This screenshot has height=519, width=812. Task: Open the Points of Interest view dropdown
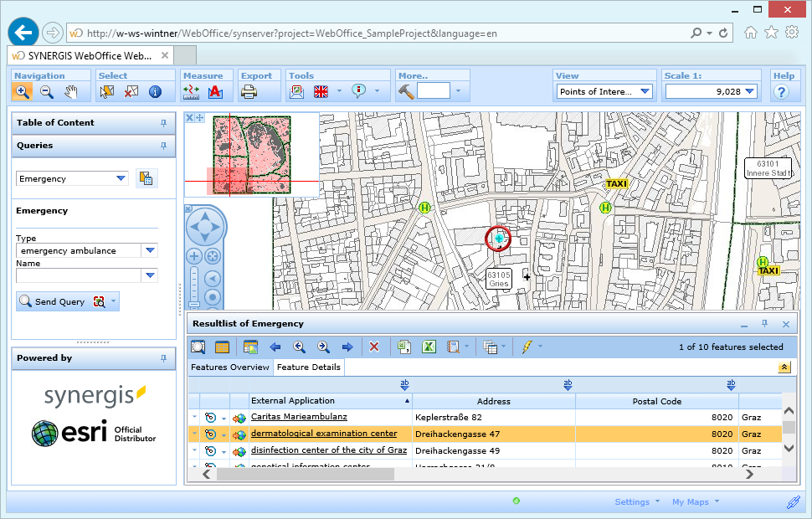point(643,90)
